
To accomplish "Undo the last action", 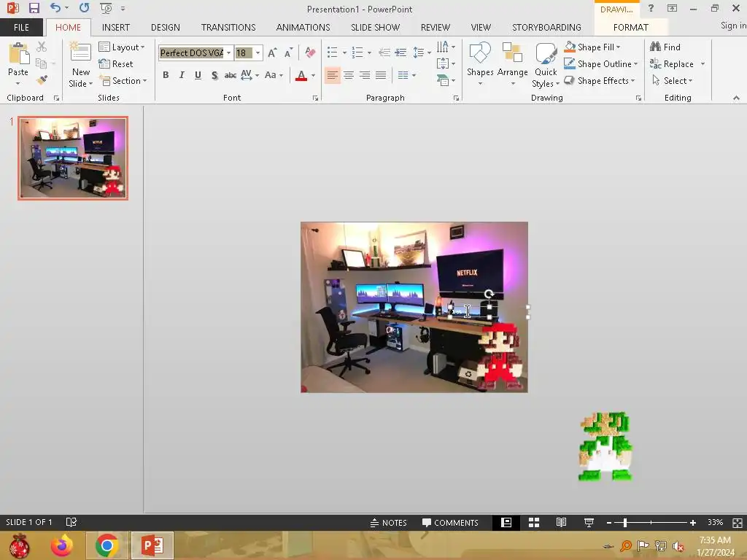I will tap(55, 8).
